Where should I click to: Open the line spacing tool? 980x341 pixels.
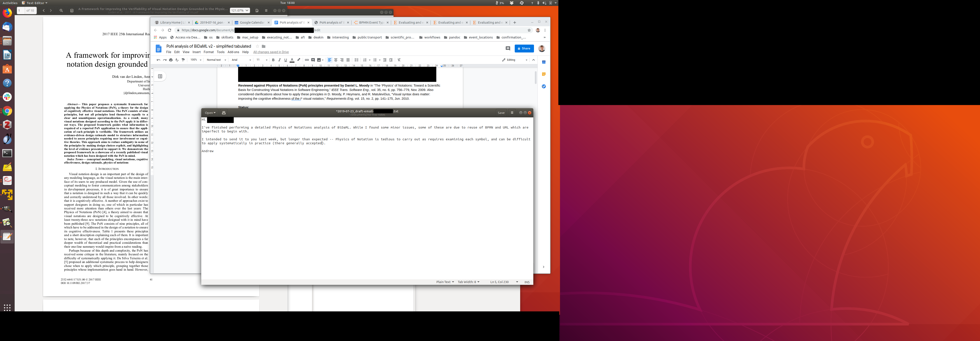pyautogui.click(x=357, y=60)
